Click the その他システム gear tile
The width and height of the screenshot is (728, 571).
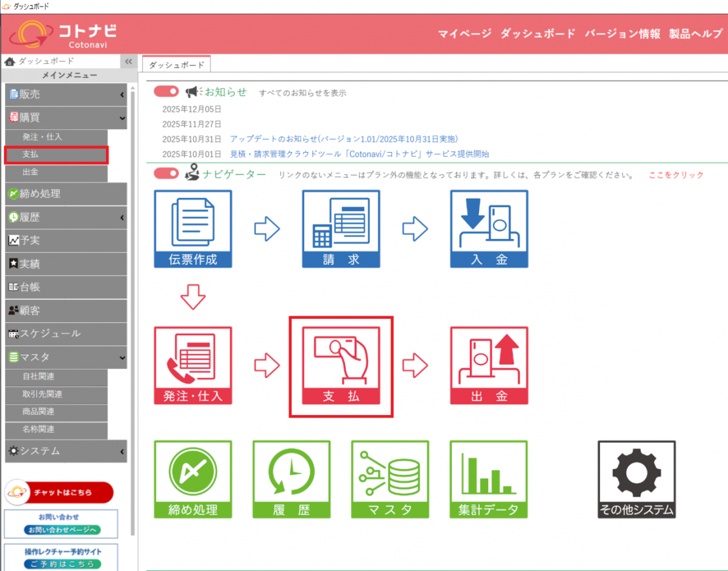[636, 479]
